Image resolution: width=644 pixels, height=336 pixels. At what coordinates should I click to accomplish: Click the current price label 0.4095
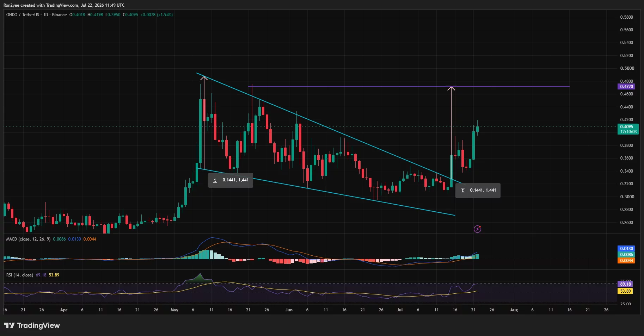626,127
